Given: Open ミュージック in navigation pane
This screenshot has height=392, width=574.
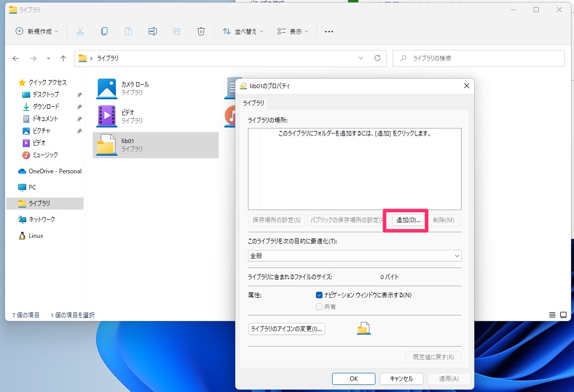Looking at the screenshot, I should pyautogui.click(x=45, y=155).
